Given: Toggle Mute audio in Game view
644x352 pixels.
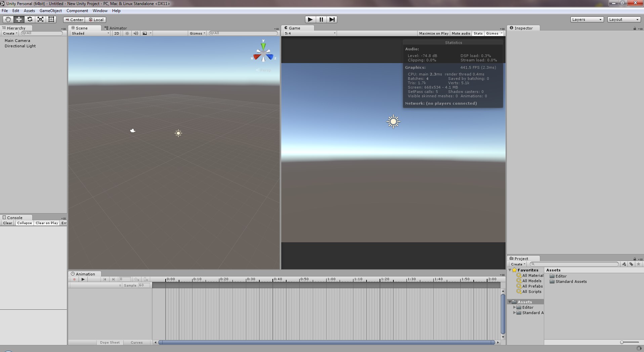Looking at the screenshot, I should point(461,33).
